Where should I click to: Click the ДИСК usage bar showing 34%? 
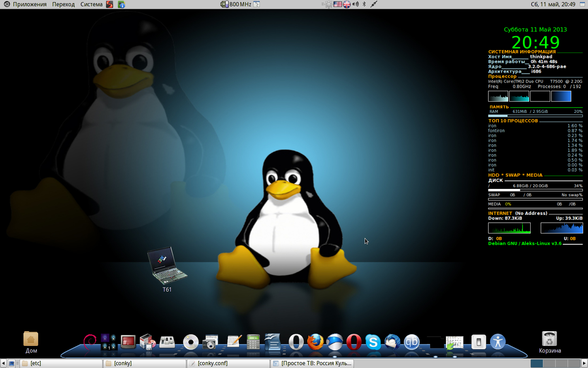click(x=536, y=190)
